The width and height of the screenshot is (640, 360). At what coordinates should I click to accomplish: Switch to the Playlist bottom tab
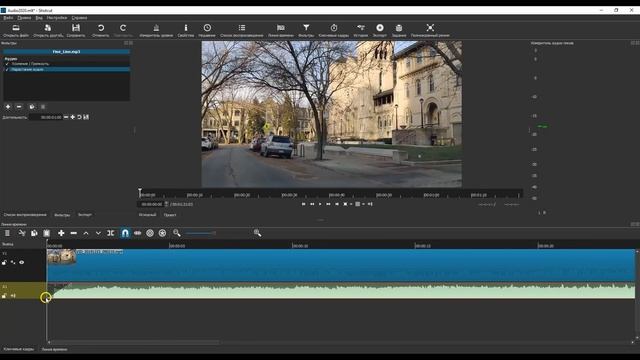coord(25,215)
